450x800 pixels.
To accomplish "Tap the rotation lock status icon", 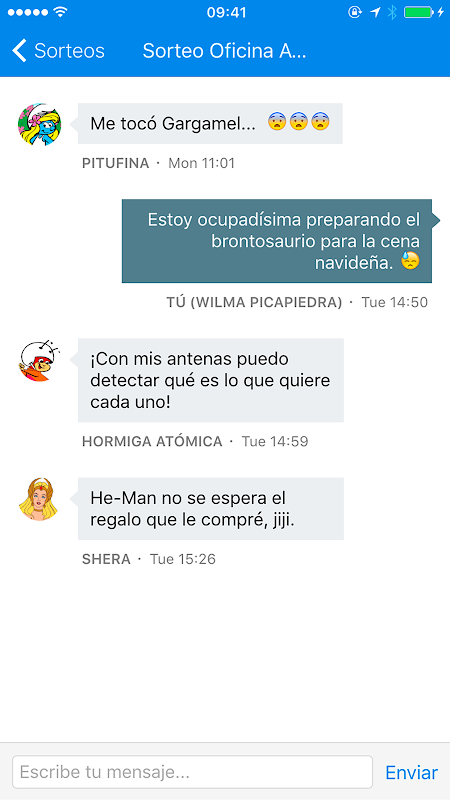I will [x=355, y=12].
